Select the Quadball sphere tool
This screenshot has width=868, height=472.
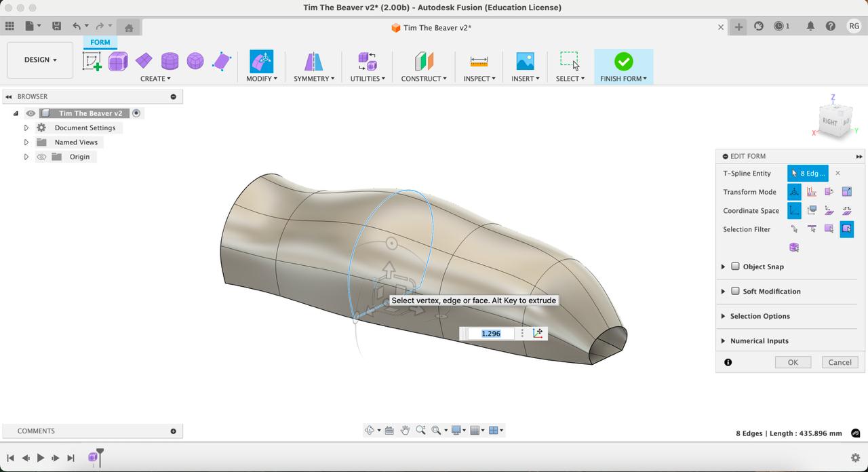(x=195, y=62)
